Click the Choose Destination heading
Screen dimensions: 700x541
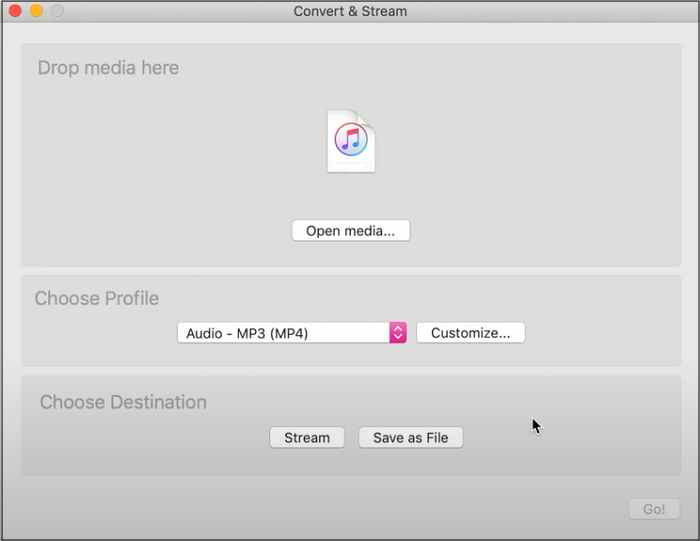(123, 402)
